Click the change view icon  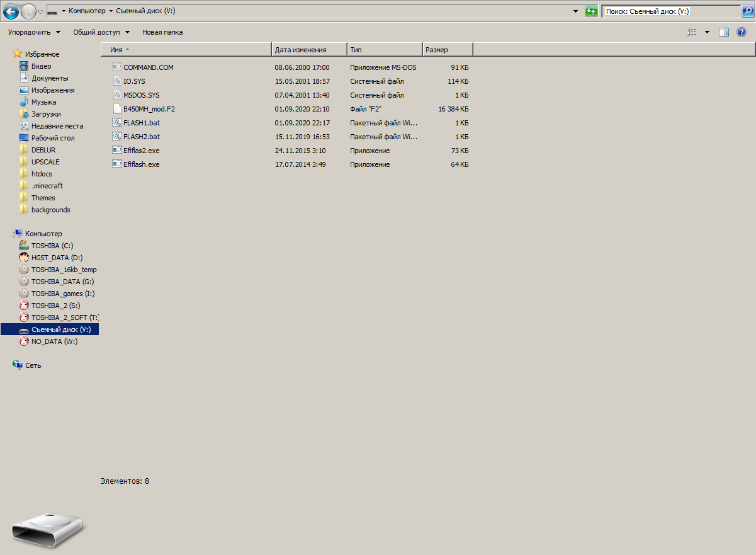click(x=692, y=32)
